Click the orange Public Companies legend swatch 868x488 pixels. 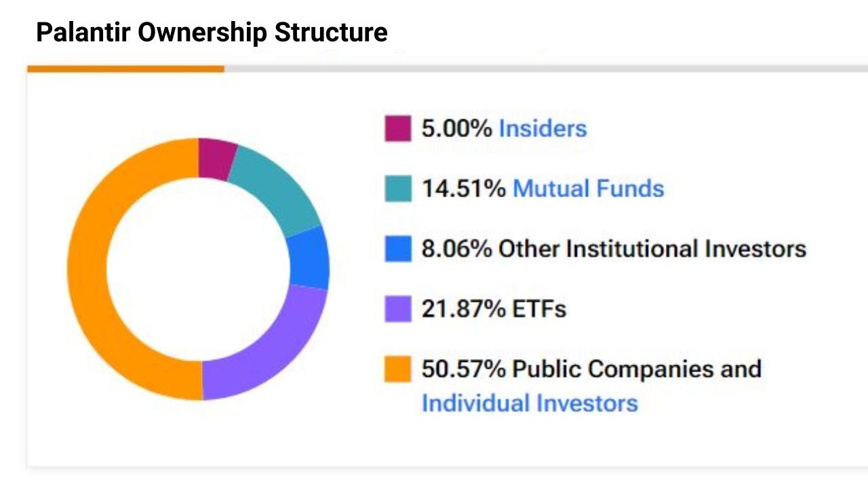(x=397, y=369)
